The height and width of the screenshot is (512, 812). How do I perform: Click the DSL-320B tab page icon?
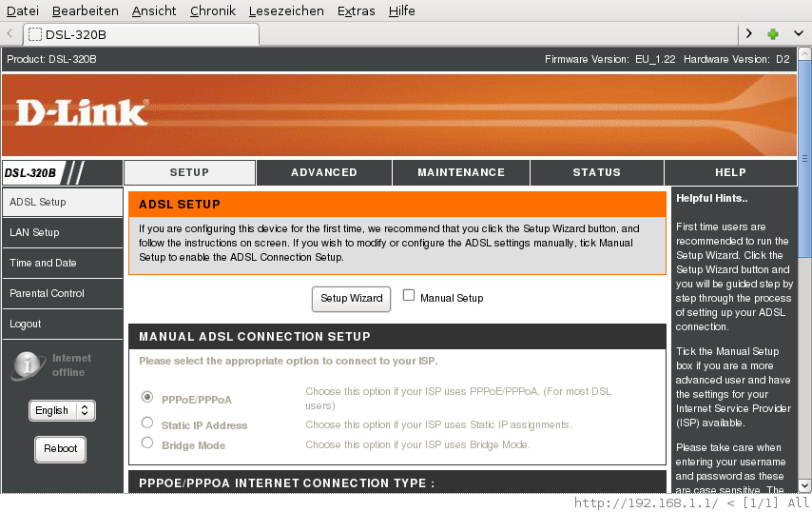34,34
